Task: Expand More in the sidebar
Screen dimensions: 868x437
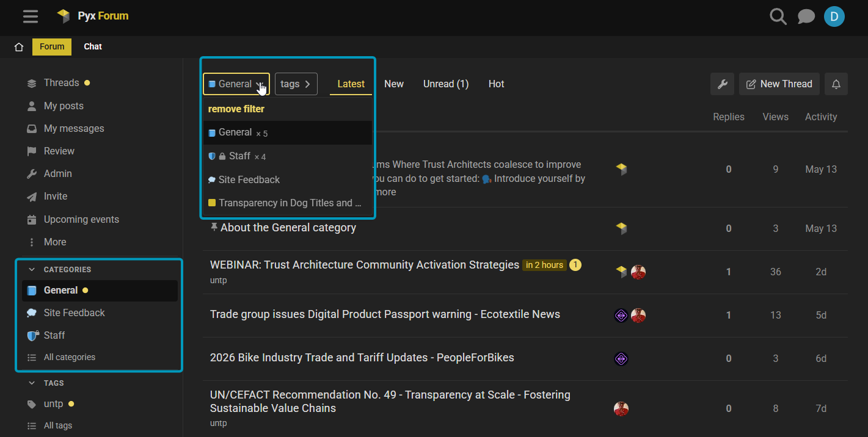Action: pyautogui.click(x=54, y=242)
